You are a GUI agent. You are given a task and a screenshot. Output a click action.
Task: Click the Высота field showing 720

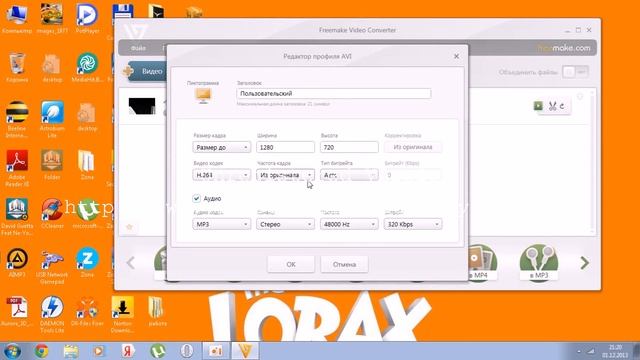tap(349, 147)
